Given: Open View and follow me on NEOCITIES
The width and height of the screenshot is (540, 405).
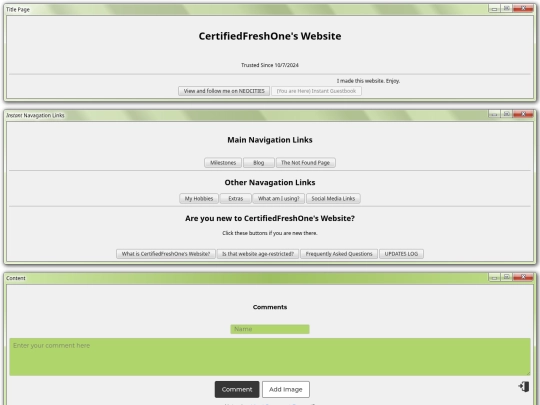Looking at the screenshot, I should click(224, 91).
